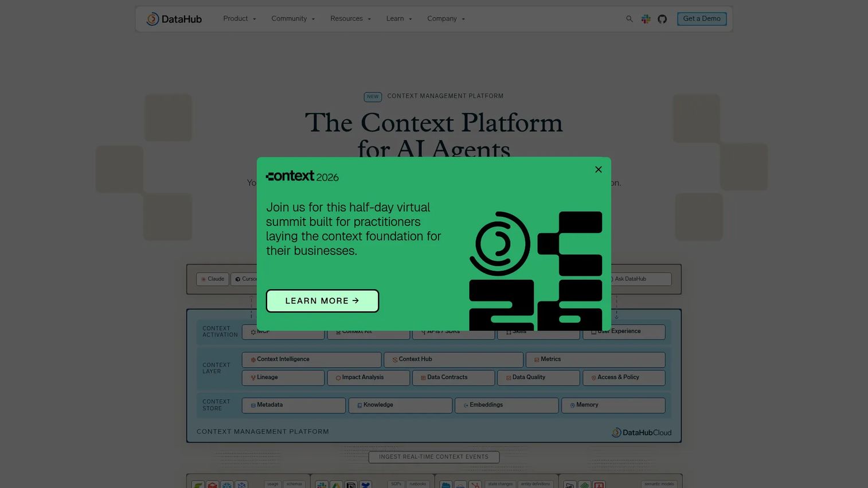Expand the Company menu
This screenshot has height=488, width=868.
pos(446,19)
